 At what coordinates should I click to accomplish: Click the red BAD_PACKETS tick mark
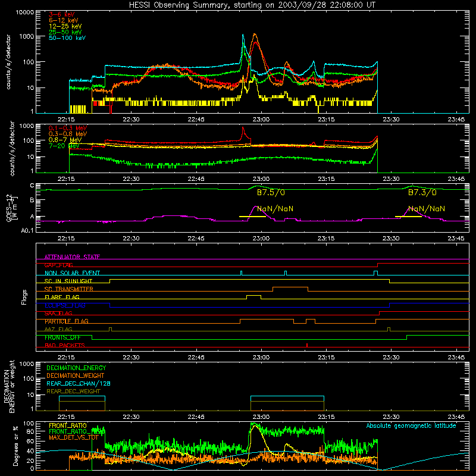(307, 345)
